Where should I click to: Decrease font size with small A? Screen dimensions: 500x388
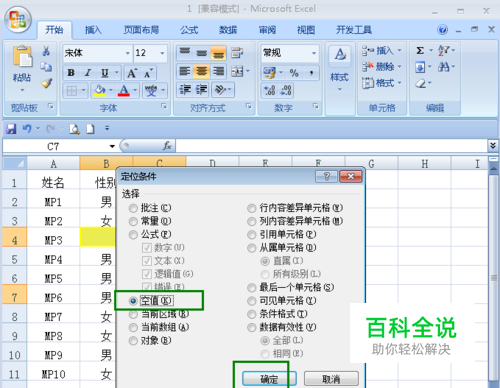[148, 73]
